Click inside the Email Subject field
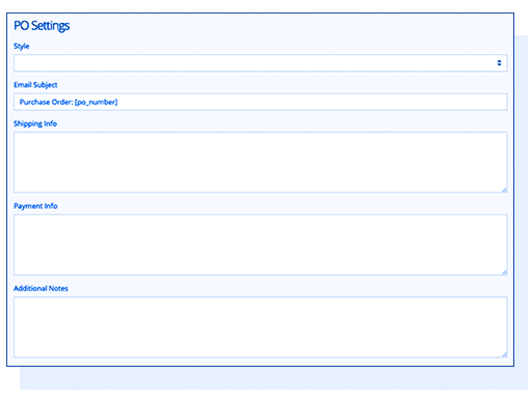532x399 pixels. [x=260, y=102]
